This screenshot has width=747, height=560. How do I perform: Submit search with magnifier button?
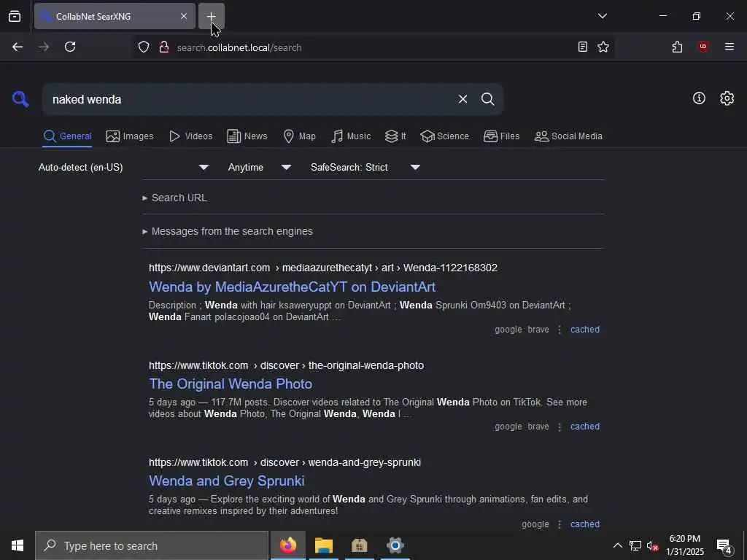click(487, 99)
